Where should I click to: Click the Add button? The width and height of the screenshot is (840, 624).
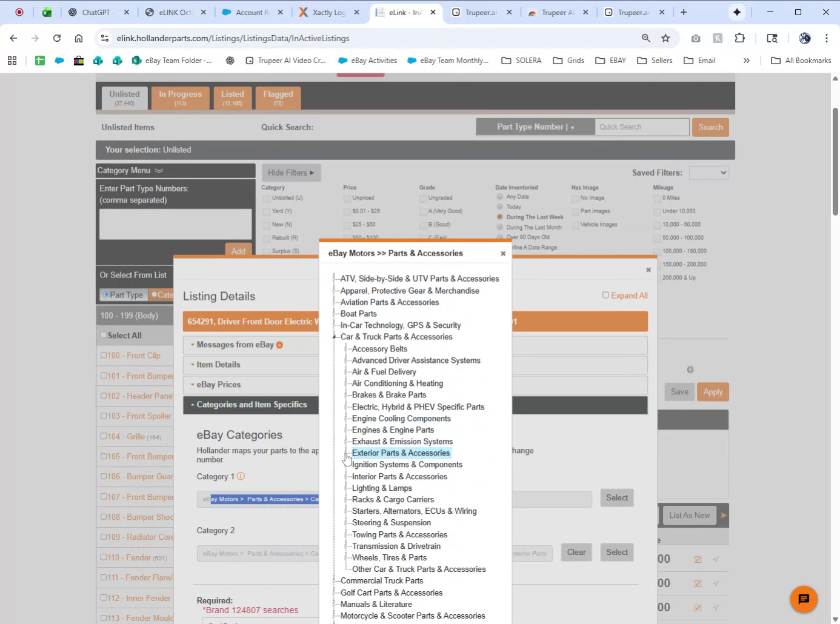tap(238, 250)
